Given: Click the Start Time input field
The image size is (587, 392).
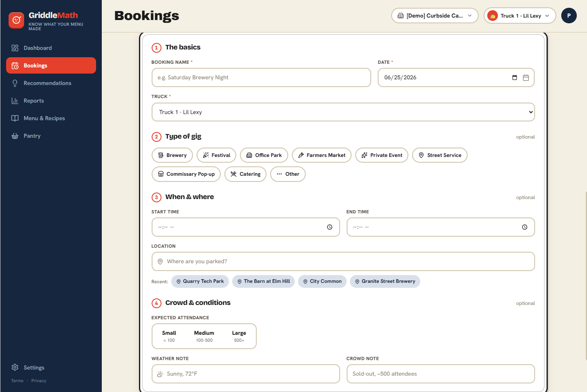Looking at the screenshot, I should pos(246,227).
